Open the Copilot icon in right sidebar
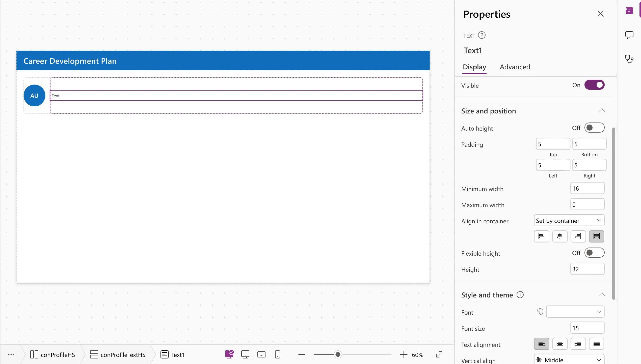Viewport: 641px width, 364px height. 629,11
